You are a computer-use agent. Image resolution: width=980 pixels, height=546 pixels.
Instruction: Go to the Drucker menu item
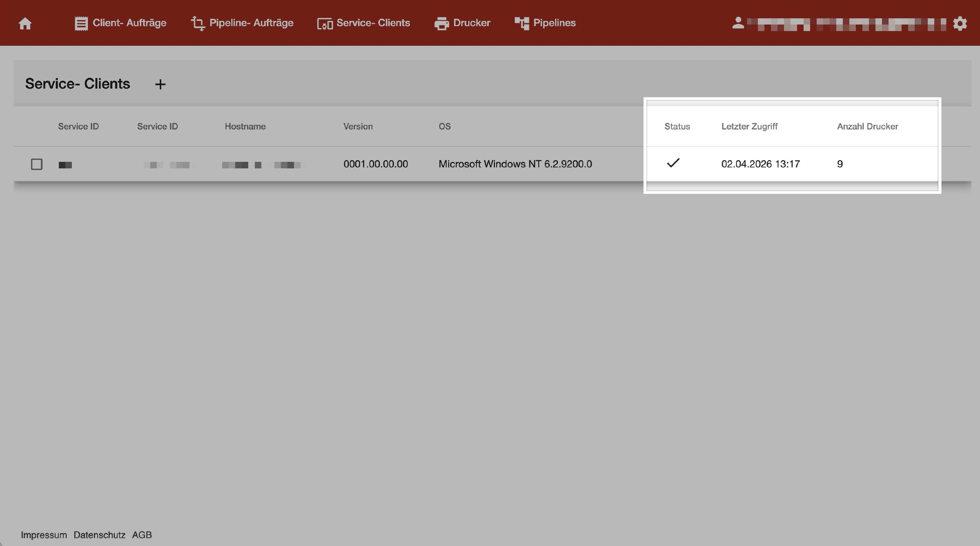click(x=472, y=23)
